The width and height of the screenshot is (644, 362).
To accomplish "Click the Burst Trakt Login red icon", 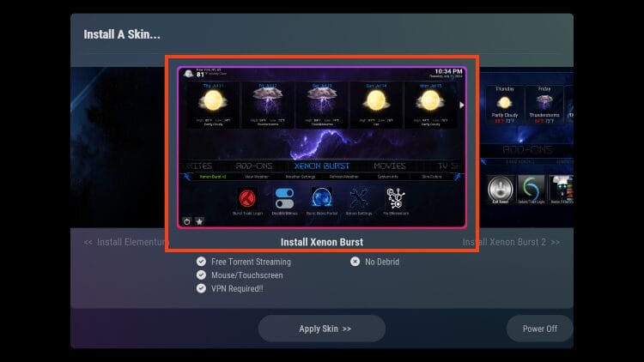I will click(x=247, y=199).
